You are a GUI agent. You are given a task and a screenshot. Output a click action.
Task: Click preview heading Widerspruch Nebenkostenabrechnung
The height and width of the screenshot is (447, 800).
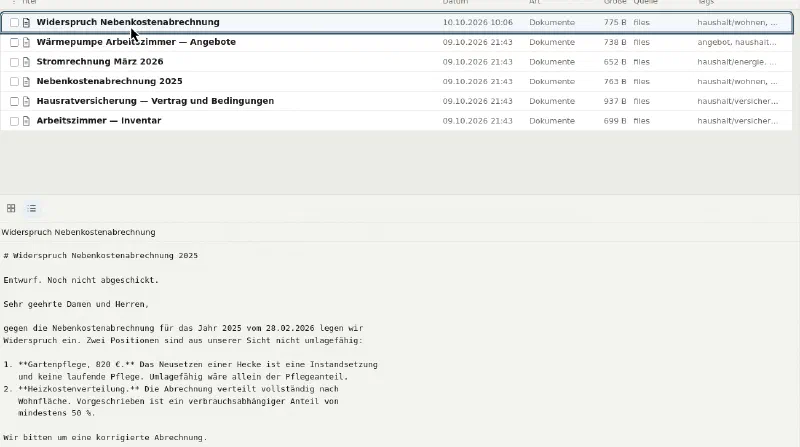(79, 232)
